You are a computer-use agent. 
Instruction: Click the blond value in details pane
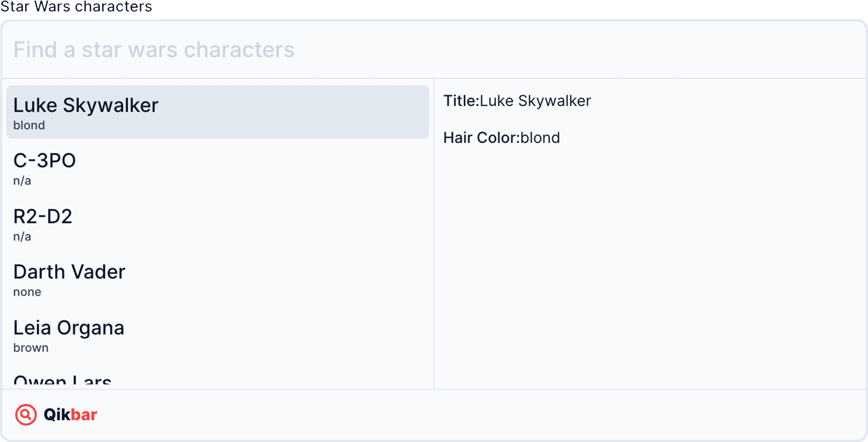point(540,138)
